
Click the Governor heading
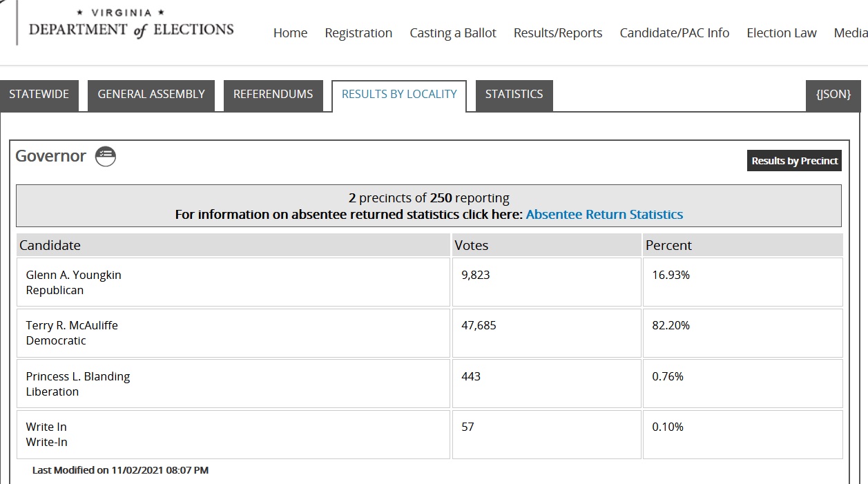(x=50, y=156)
